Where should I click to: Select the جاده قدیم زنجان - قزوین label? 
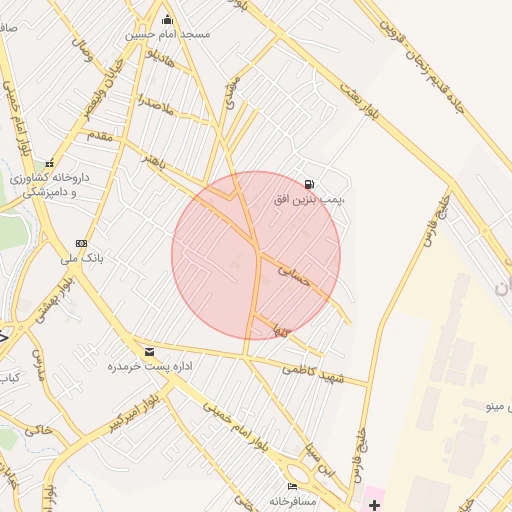click(x=422, y=66)
